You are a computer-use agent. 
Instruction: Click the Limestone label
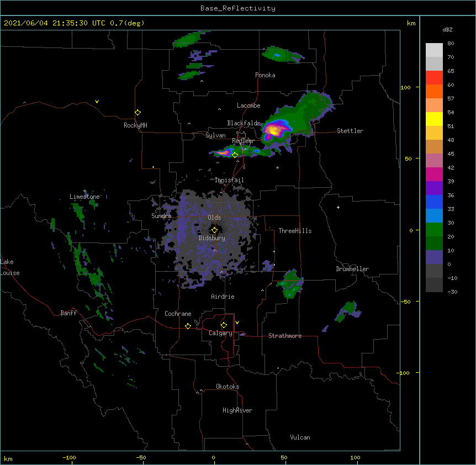pos(84,197)
